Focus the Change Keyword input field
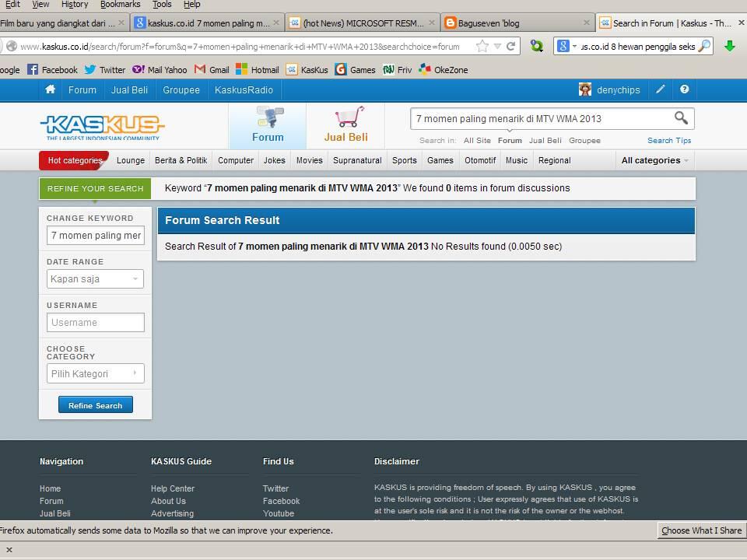Viewport: 747px width, 560px height. tap(95, 235)
